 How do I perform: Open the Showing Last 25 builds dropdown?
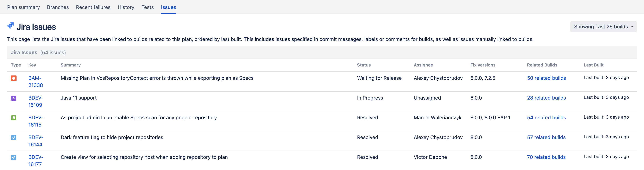click(603, 27)
